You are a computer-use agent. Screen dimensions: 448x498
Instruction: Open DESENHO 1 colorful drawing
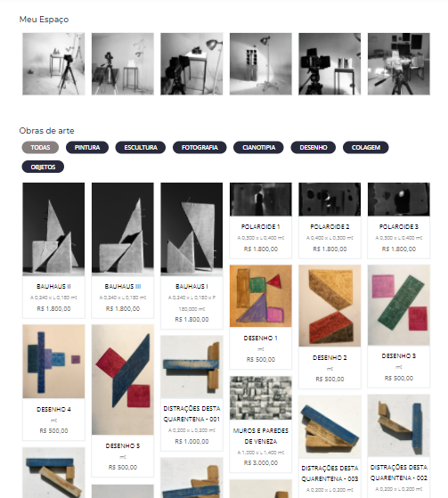pos(261,296)
